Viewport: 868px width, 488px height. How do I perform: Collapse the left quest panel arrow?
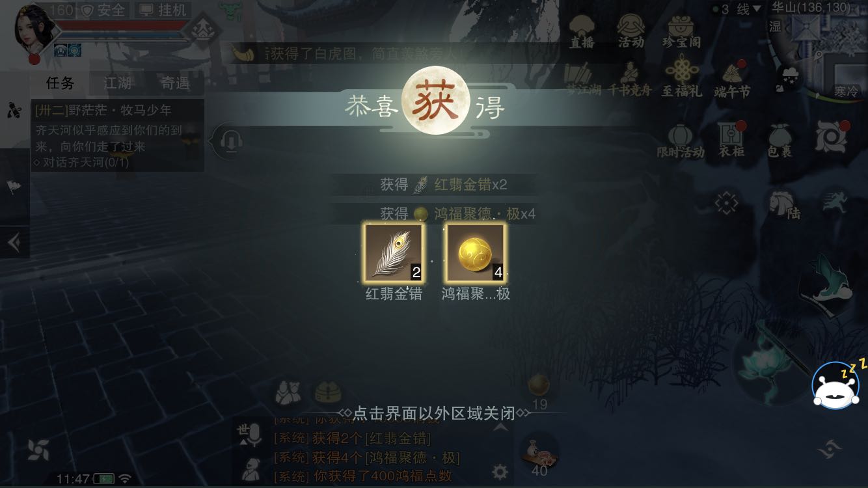click(14, 243)
